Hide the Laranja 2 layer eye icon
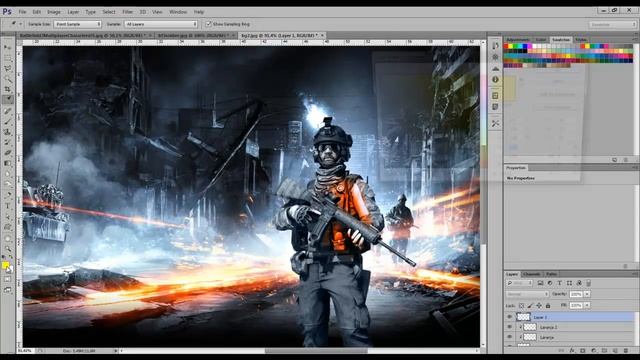The image size is (640, 360). pos(509,327)
